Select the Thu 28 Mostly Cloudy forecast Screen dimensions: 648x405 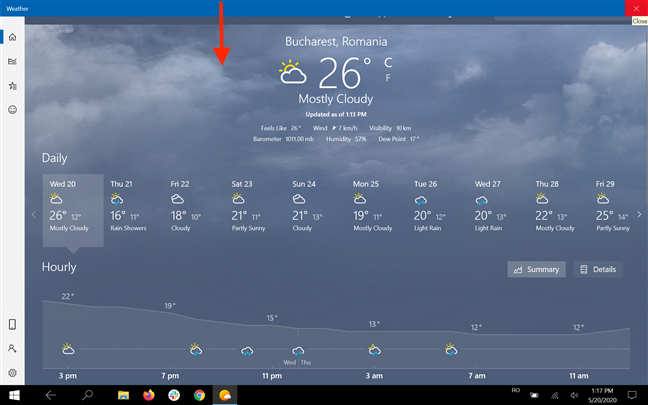[x=559, y=210]
